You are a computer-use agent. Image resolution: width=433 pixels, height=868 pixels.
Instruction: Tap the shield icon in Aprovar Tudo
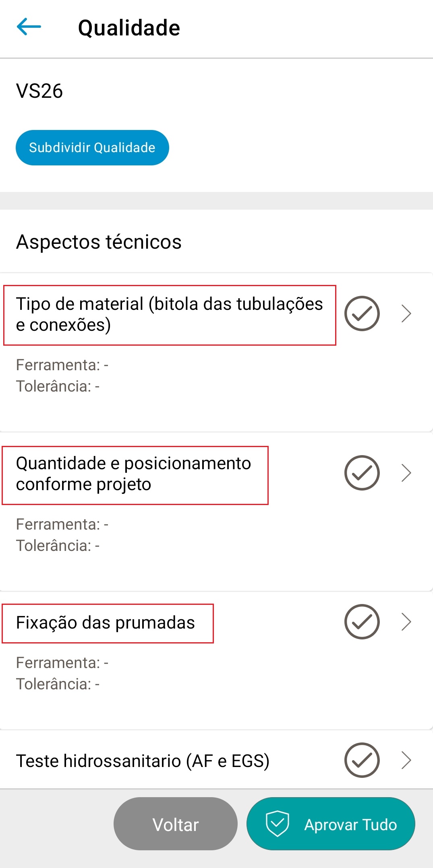point(278,824)
